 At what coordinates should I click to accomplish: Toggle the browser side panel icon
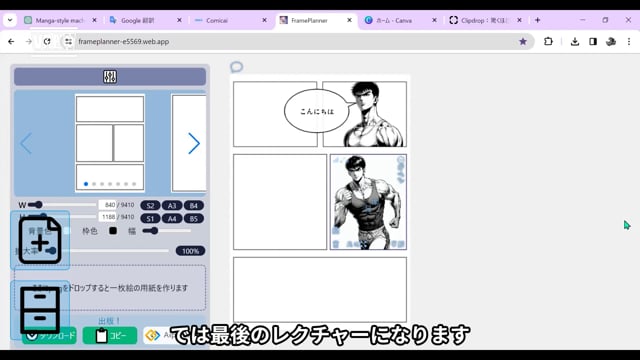point(593,42)
